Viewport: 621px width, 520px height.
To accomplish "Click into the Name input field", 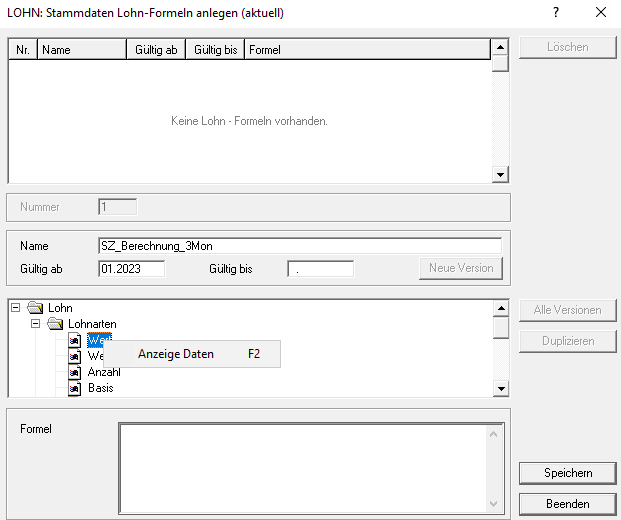I will click(300, 246).
